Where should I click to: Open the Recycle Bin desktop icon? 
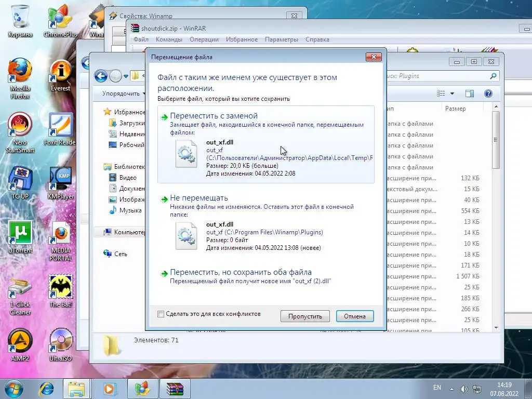(x=20, y=20)
